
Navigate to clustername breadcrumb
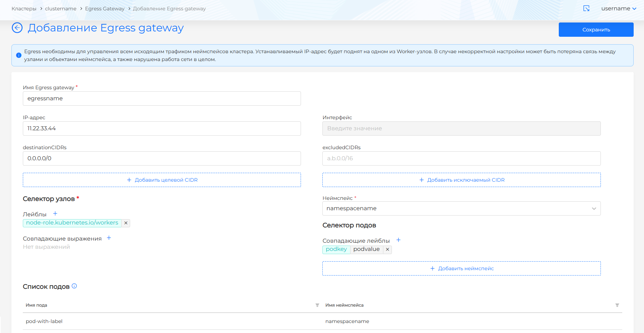tap(61, 9)
